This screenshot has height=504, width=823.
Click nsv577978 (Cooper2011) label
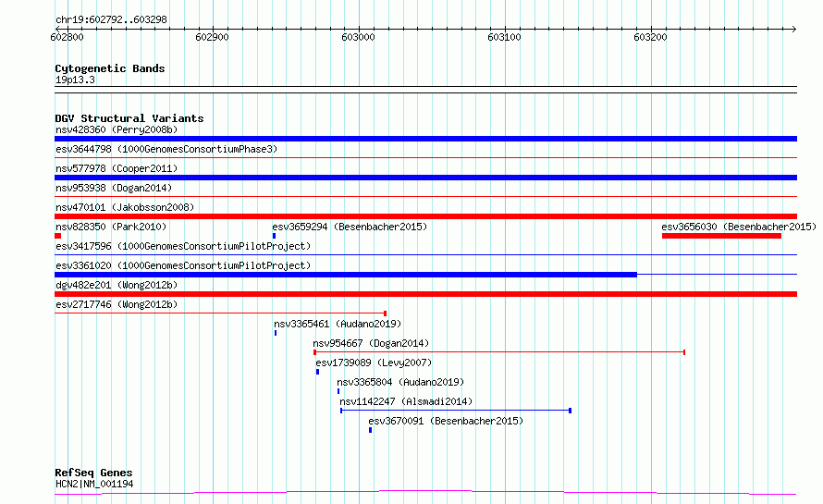coord(117,168)
